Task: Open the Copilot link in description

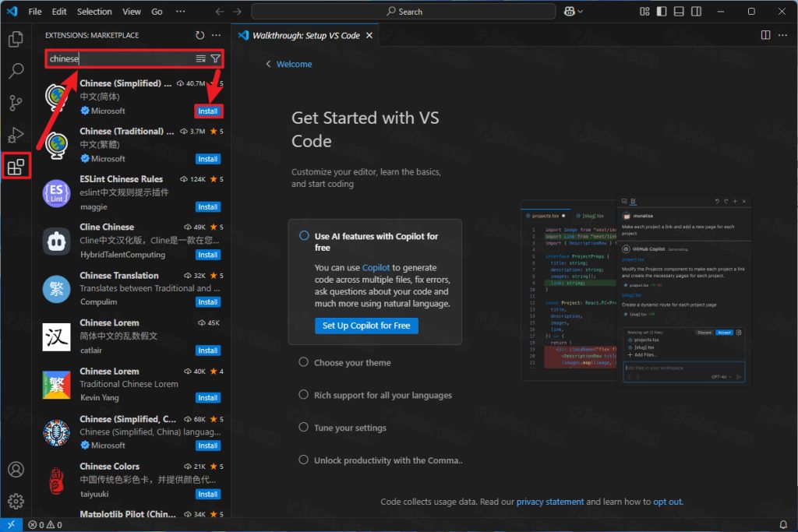Action: coord(376,267)
